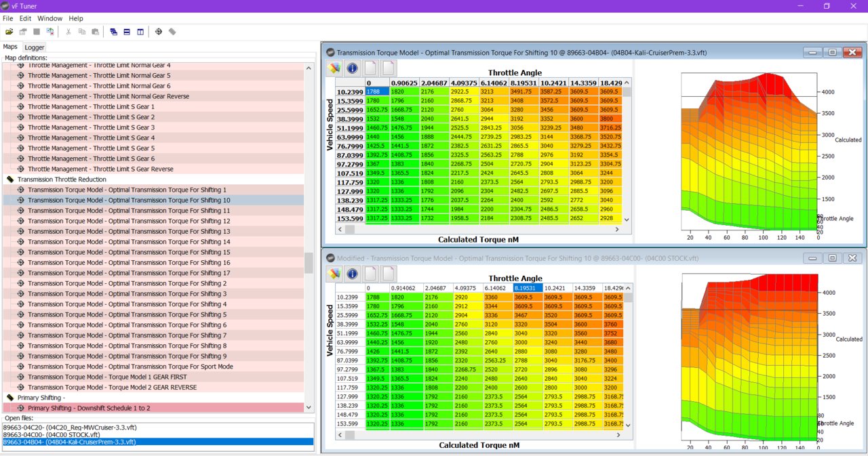Viewport: 868px width, 456px height.
Task: Click selected cell 1788 in top table
Action: pyautogui.click(x=376, y=91)
